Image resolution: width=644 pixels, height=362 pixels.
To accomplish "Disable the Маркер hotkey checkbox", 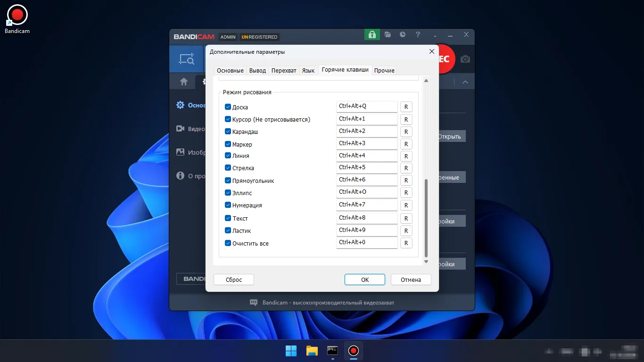I will point(228,144).
